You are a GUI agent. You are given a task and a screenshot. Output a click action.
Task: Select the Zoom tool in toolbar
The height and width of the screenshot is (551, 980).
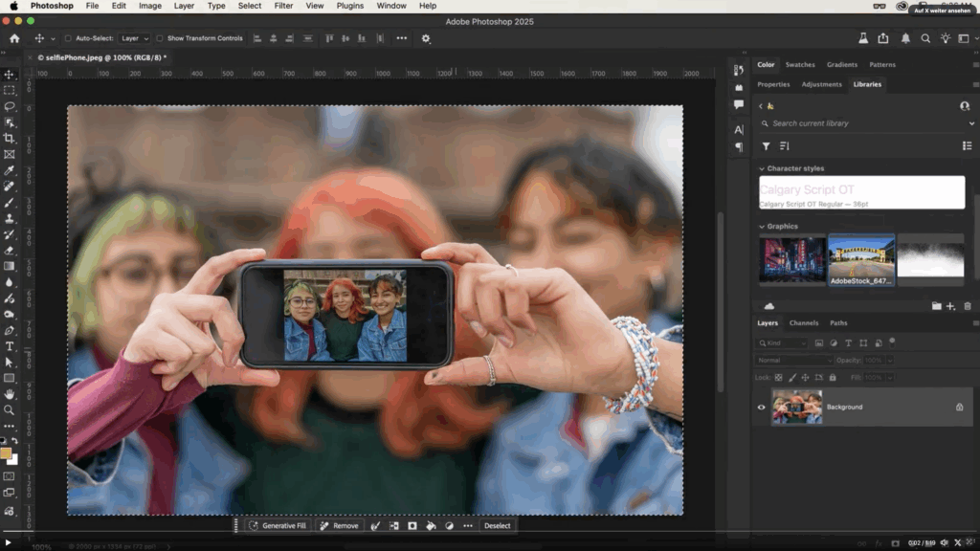point(10,410)
